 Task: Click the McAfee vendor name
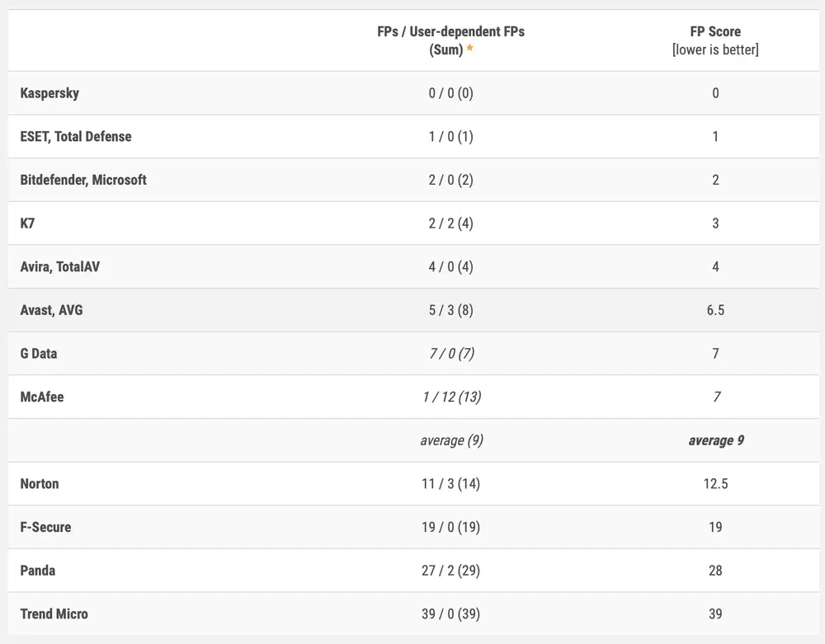pos(42,397)
